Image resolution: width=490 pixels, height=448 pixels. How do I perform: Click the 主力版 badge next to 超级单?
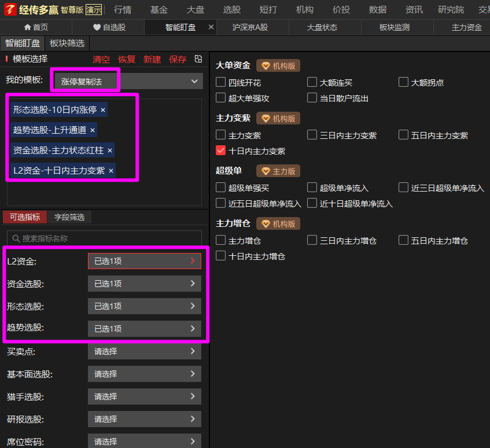click(x=278, y=171)
